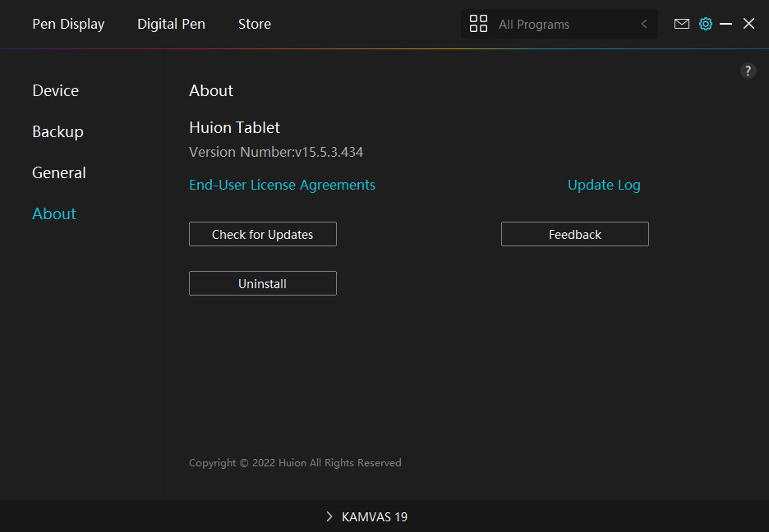Click the Huion Tablet heading
Screen dimensions: 769x532
234,128
